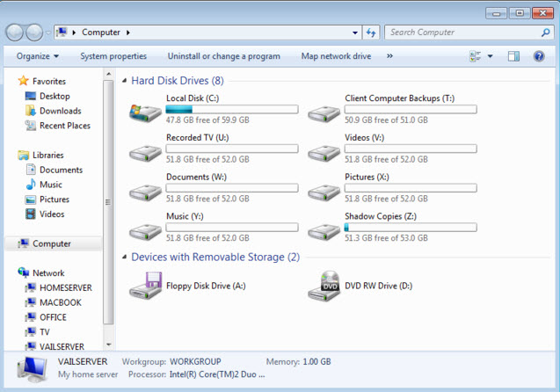Viewport: 560px width, 392px height.
Task: Select Computer in the navigation pane
Action: (x=54, y=243)
